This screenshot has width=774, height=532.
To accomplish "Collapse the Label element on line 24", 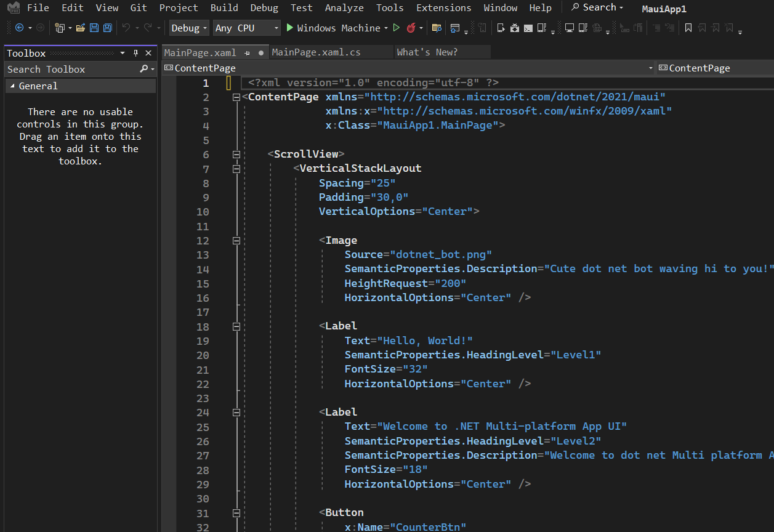I will (236, 413).
